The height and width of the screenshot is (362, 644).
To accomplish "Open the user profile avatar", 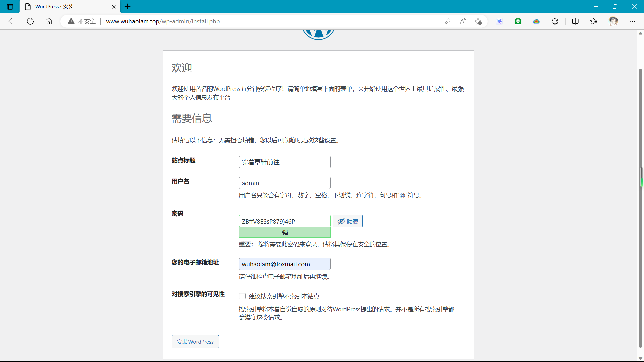I will coord(613,21).
